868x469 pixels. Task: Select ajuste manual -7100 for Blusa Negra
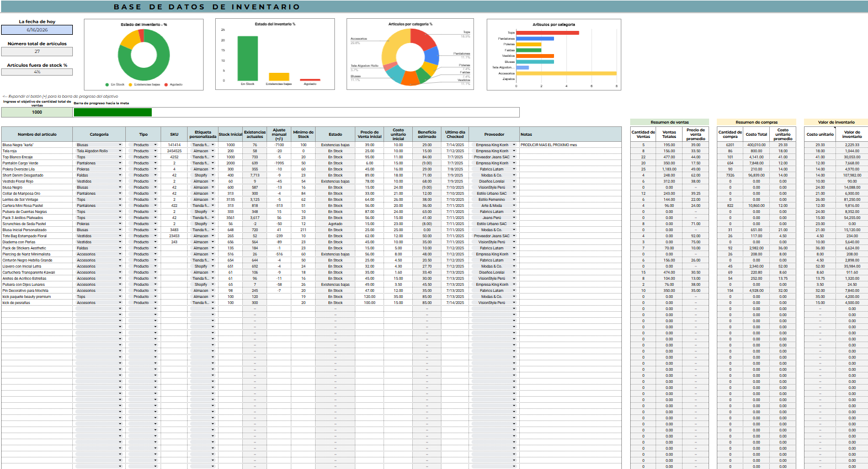(x=279, y=145)
